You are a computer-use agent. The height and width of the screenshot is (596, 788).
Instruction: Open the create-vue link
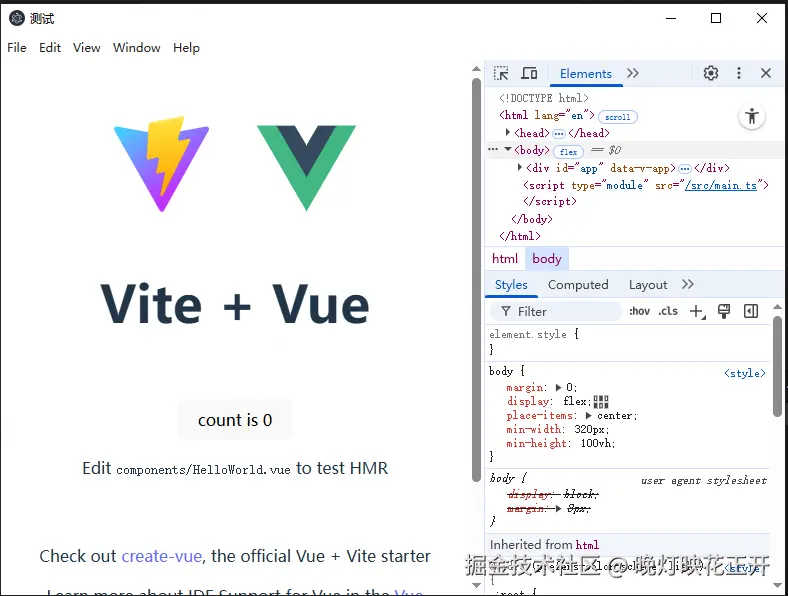162,556
